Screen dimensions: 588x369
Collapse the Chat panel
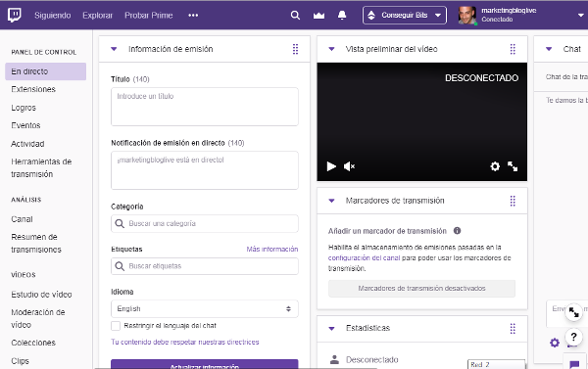[x=549, y=49]
